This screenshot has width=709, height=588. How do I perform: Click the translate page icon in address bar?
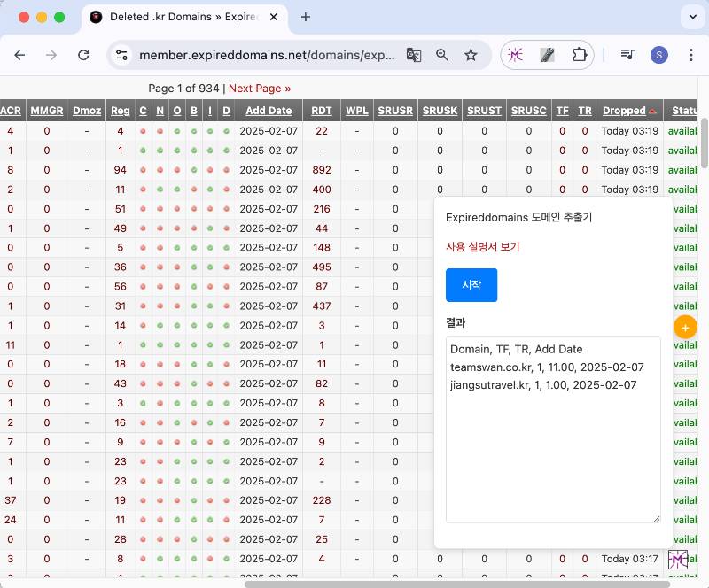click(414, 55)
